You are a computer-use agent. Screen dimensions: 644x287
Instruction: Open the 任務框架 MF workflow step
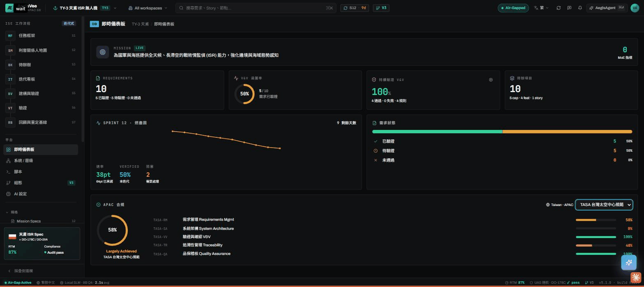pos(41,36)
